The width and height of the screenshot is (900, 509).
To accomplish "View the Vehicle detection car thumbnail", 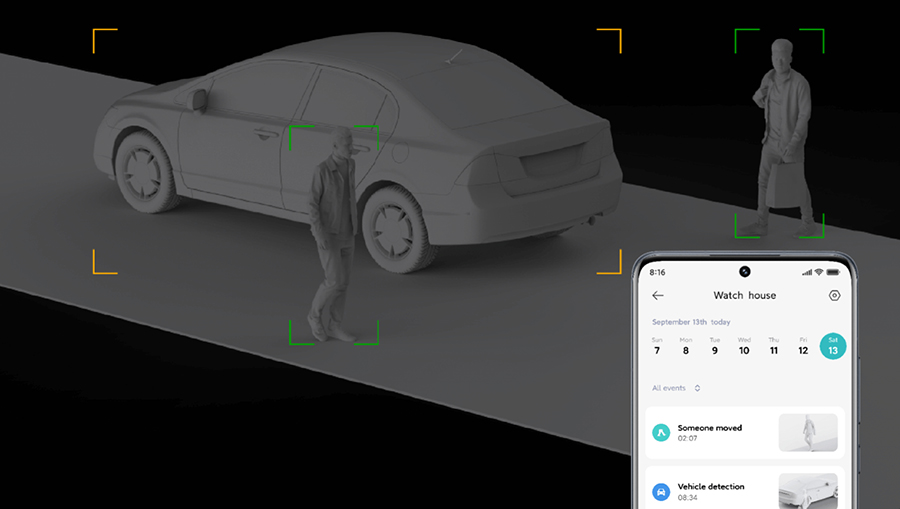I will click(808, 491).
